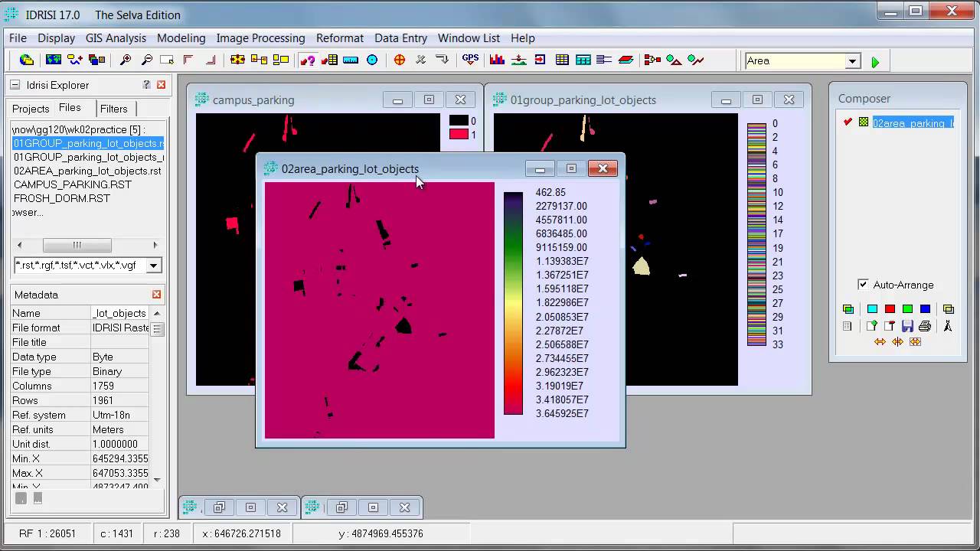Click the north arrow icon in Composer

tap(948, 326)
